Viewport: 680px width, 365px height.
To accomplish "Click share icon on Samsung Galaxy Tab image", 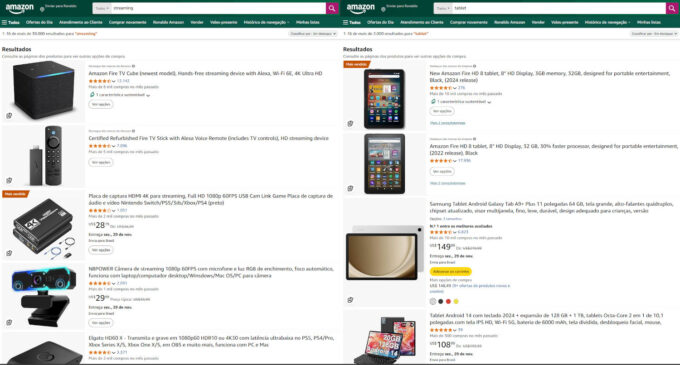I will tap(350, 300).
